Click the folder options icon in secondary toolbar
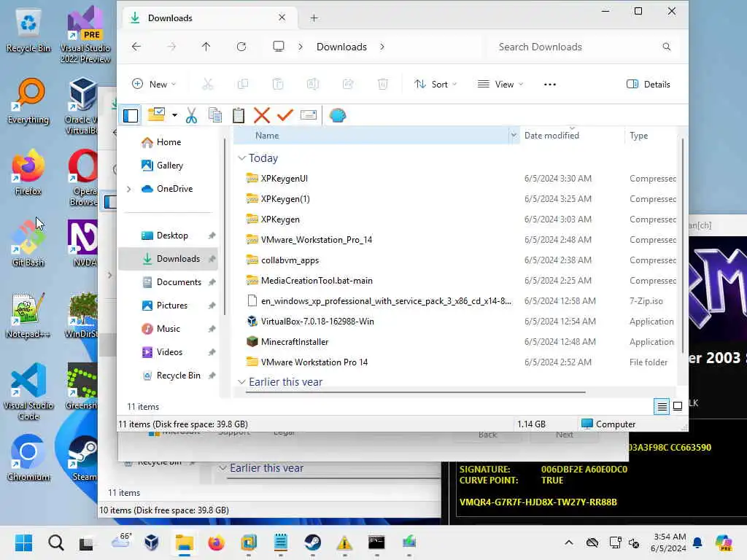This screenshot has width=747, height=560. 156,114
